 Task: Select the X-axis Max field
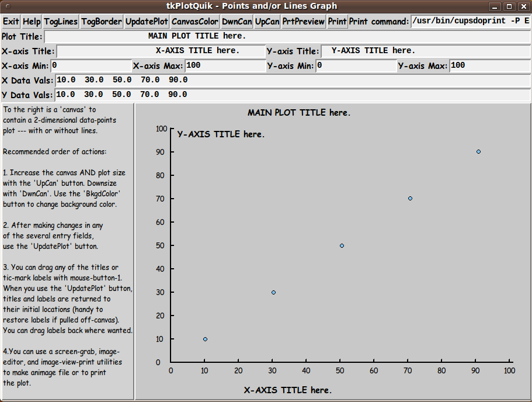pyautogui.click(x=225, y=65)
